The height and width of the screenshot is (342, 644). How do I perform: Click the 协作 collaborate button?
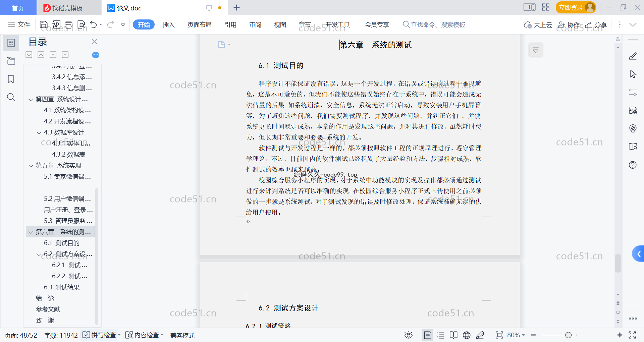point(569,24)
